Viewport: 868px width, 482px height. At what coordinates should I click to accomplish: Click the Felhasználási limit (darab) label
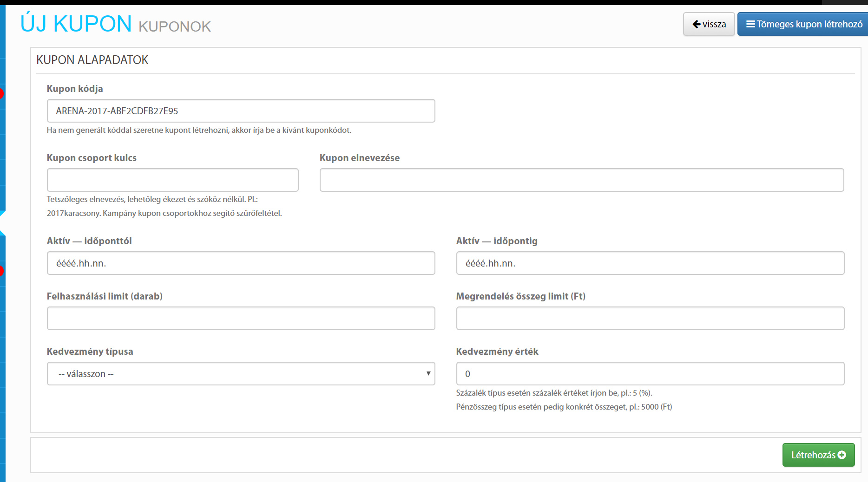point(105,296)
